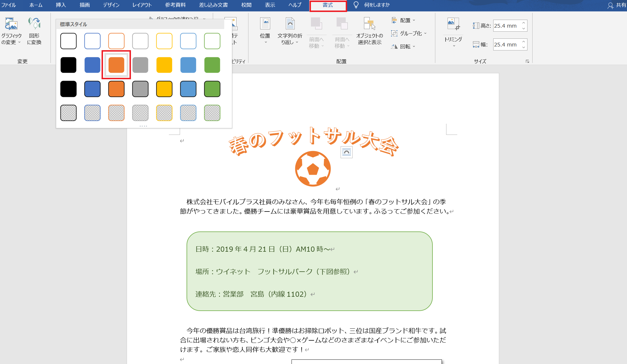This screenshot has height=364, width=627.
Task: Pick the black-outlined yellow fill style
Action: [x=164, y=89]
